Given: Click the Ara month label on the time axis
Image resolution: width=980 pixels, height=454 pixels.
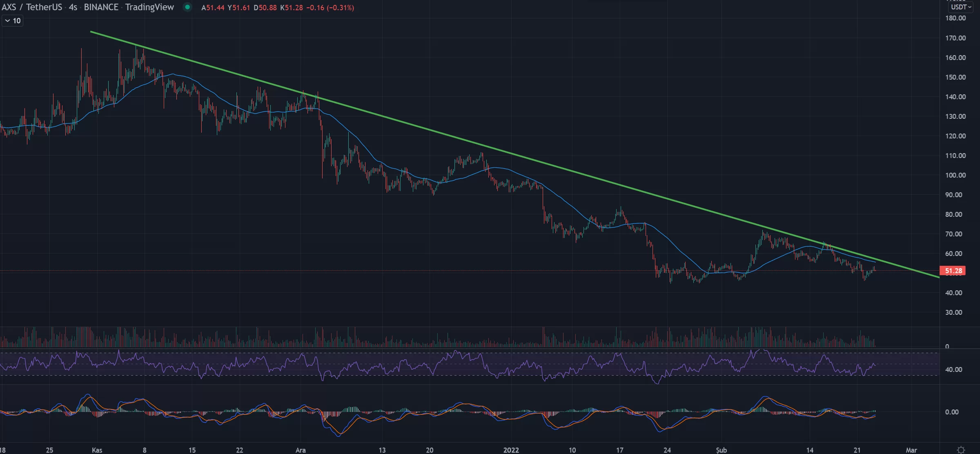Looking at the screenshot, I should click(x=301, y=450).
